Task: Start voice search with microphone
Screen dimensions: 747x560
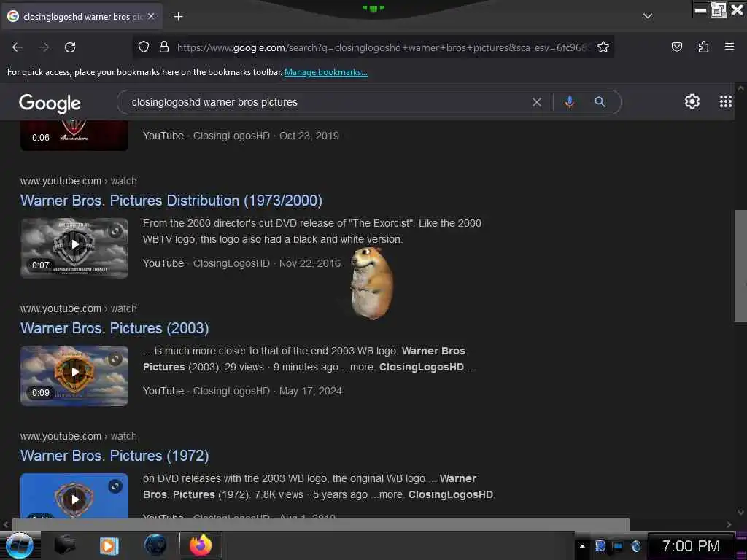Action: tap(569, 102)
